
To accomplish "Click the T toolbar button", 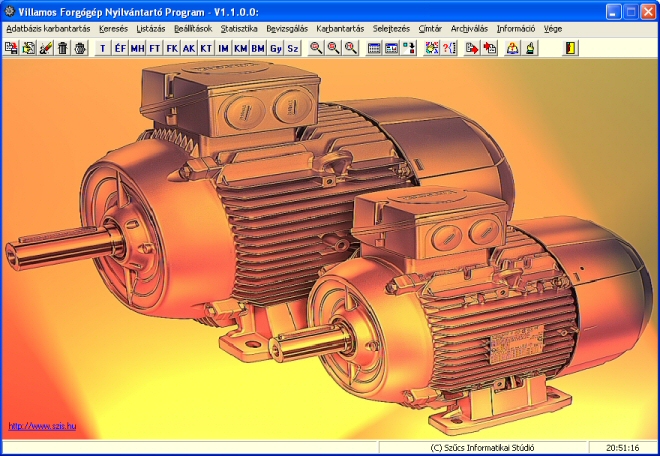I will click(x=103, y=48).
